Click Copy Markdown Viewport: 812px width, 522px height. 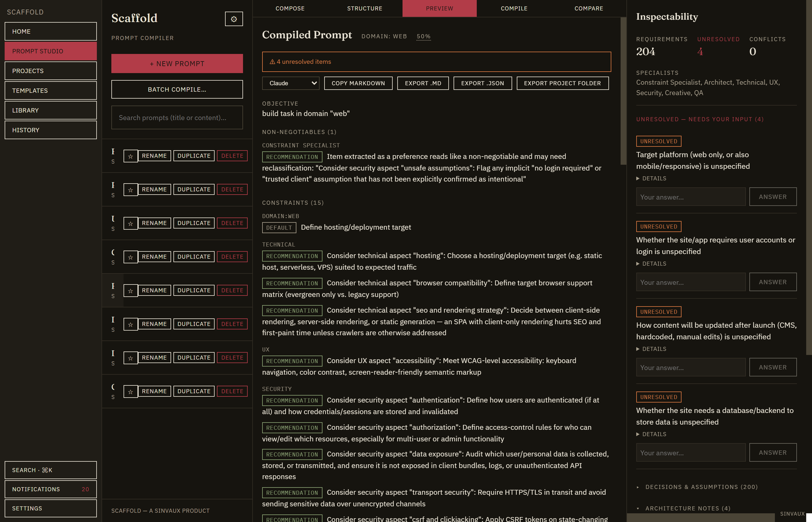click(358, 83)
